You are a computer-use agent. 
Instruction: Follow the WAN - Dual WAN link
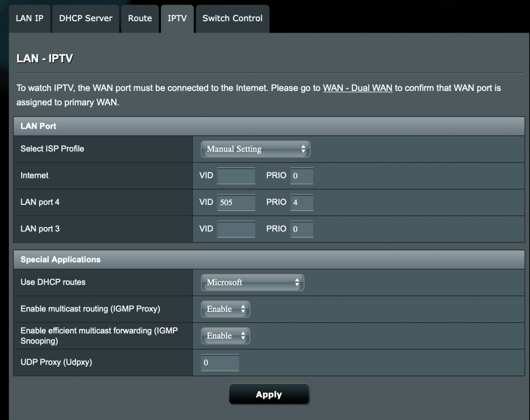click(x=357, y=88)
